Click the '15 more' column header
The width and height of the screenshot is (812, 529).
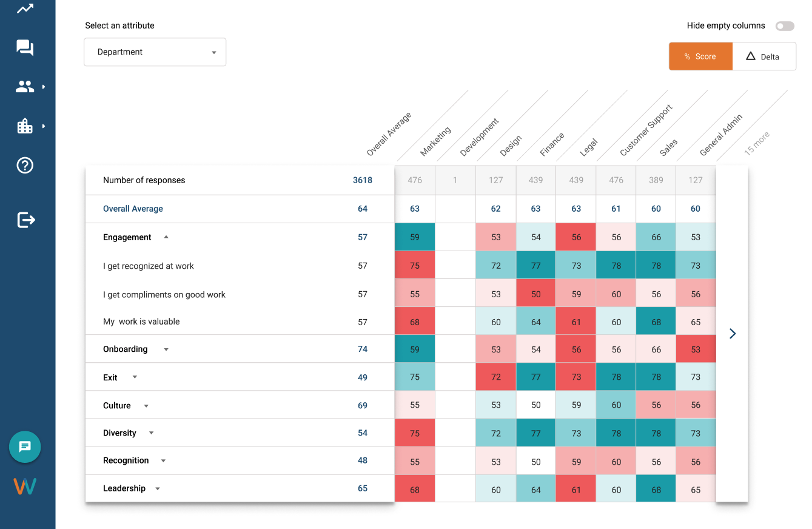pyautogui.click(x=756, y=144)
